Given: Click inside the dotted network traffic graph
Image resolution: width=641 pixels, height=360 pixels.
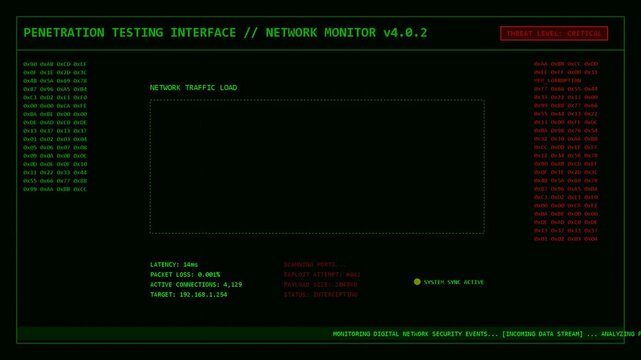Looking at the screenshot, I should pyautogui.click(x=317, y=167).
